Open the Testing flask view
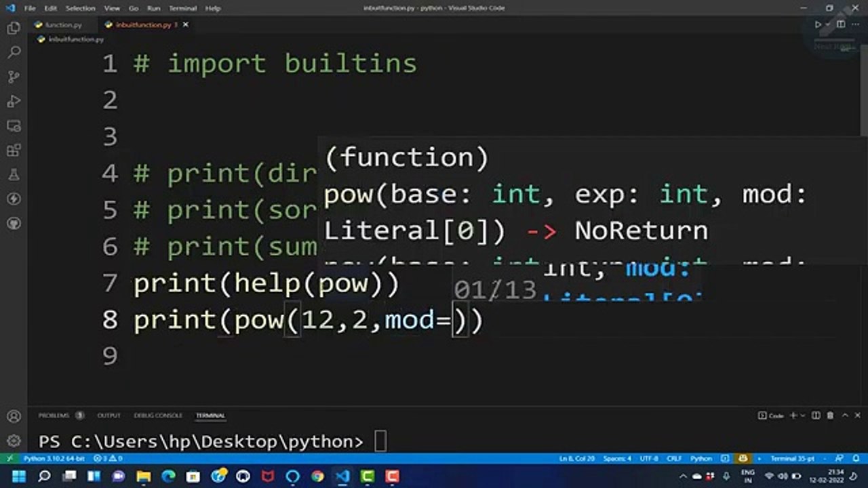Viewport: 868px width, 488px height. (14, 175)
